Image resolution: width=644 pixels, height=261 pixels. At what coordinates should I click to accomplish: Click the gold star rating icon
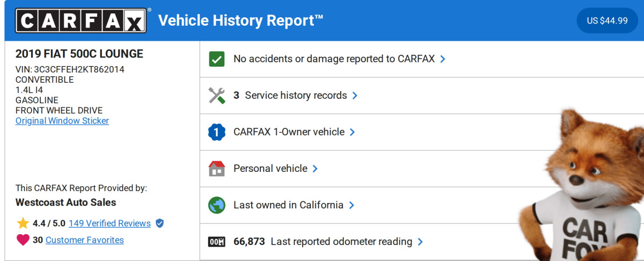pyautogui.click(x=23, y=223)
